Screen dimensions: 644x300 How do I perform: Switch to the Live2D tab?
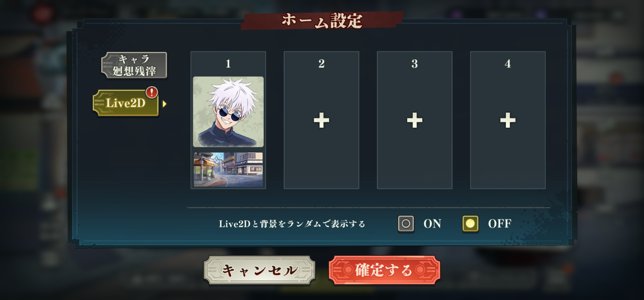coord(126,103)
